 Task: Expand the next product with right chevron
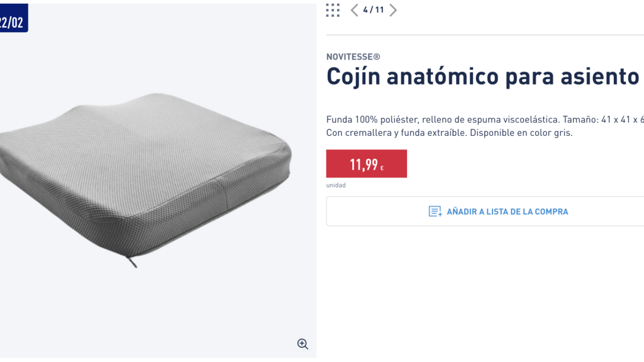pyautogui.click(x=393, y=10)
